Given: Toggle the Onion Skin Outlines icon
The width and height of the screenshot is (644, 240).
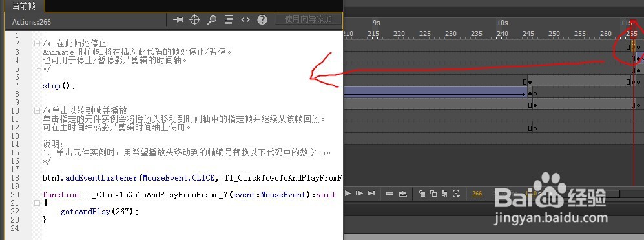Looking at the screenshot, I should [x=433, y=194].
